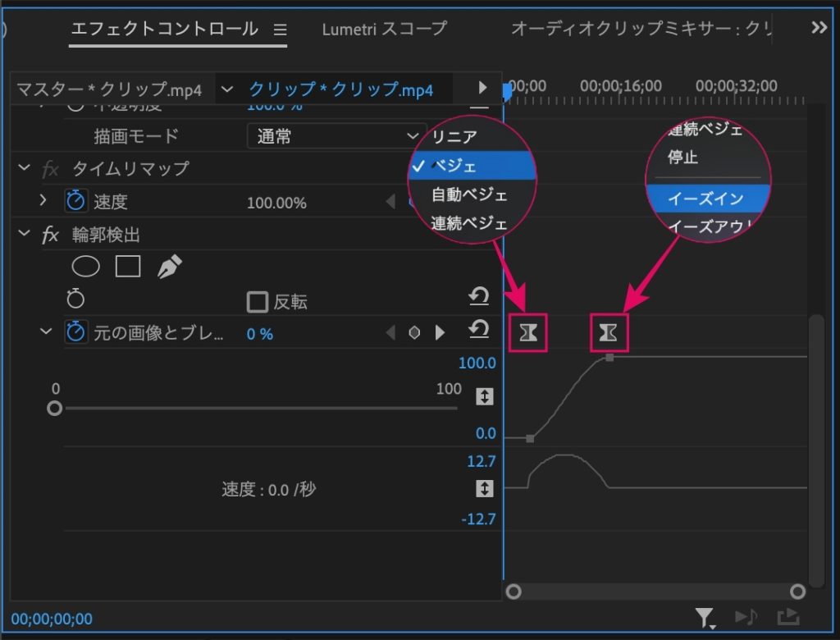Open the Effect Controls panel menu icon
Image resolution: width=840 pixels, height=640 pixels.
pyautogui.click(x=280, y=30)
